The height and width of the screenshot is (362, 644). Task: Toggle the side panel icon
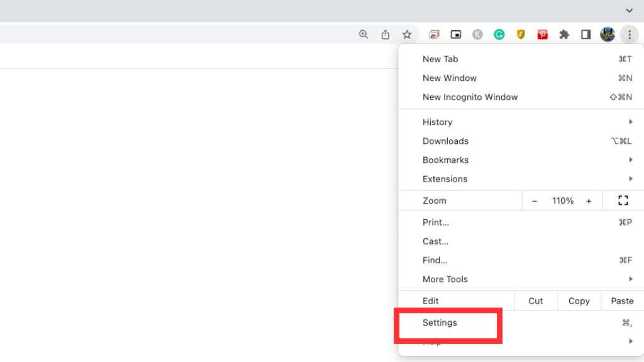[x=586, y=35]
